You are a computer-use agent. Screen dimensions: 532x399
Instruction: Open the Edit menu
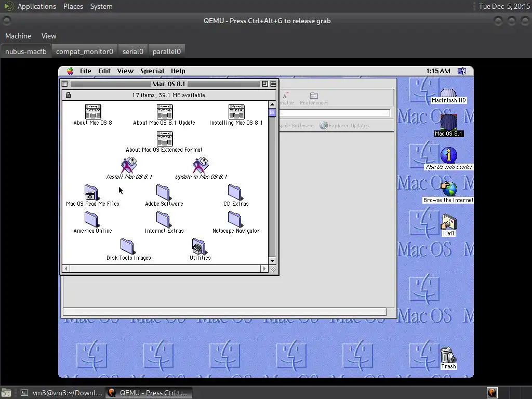coord(104,71)
